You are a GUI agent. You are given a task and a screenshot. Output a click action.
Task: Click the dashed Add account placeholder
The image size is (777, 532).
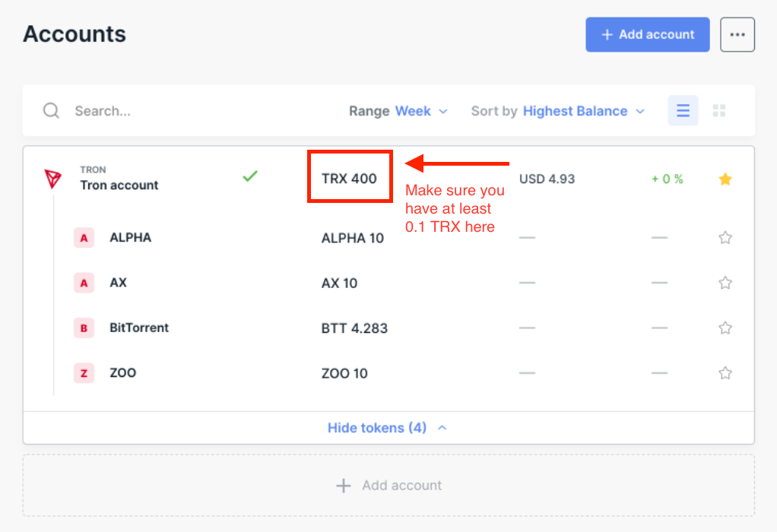point(388,486)
